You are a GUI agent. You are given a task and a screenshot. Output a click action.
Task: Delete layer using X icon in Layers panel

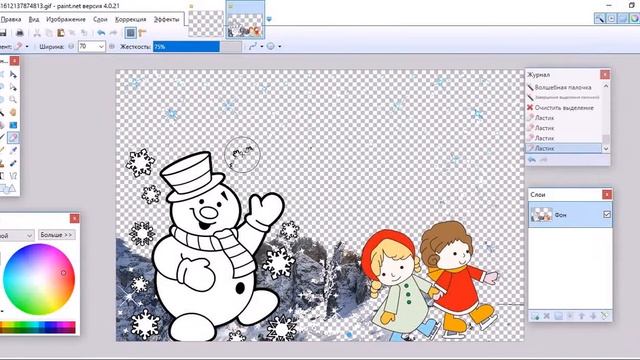[x=547, y=316]
